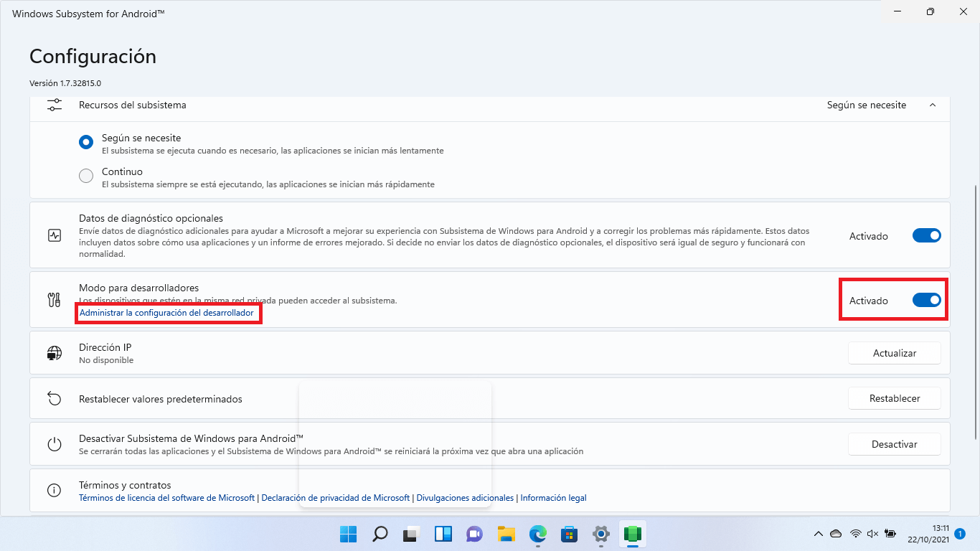Click Recursos del subsistema sliders icon
The width and height of the screenshot is (980, 551).
coord(55,105)
